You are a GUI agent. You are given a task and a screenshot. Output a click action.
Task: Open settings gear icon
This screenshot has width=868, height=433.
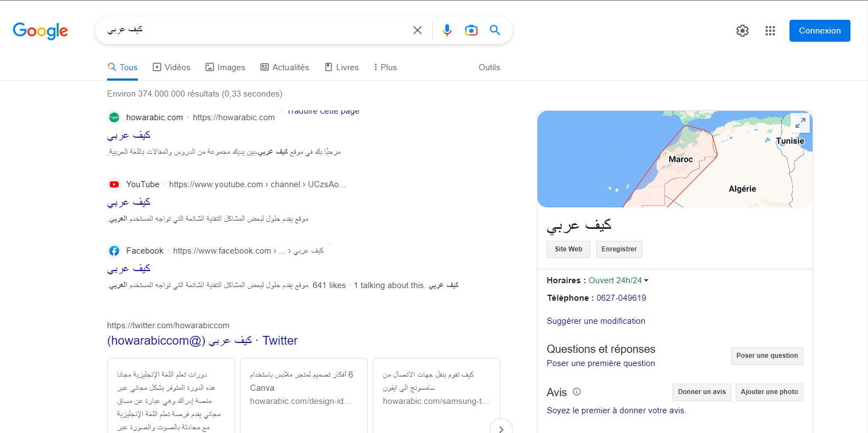point(742,31)
